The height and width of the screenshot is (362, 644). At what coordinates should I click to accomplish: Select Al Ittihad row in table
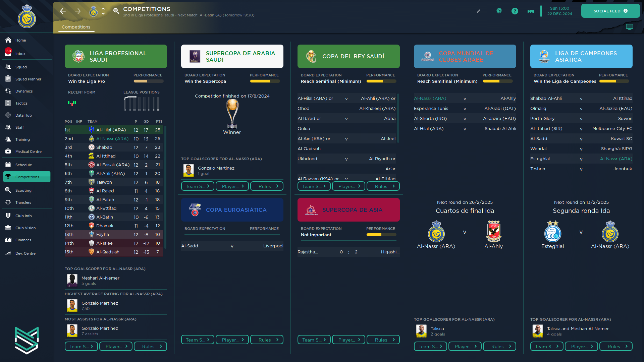pyautogui.click(x=114, y=156)
